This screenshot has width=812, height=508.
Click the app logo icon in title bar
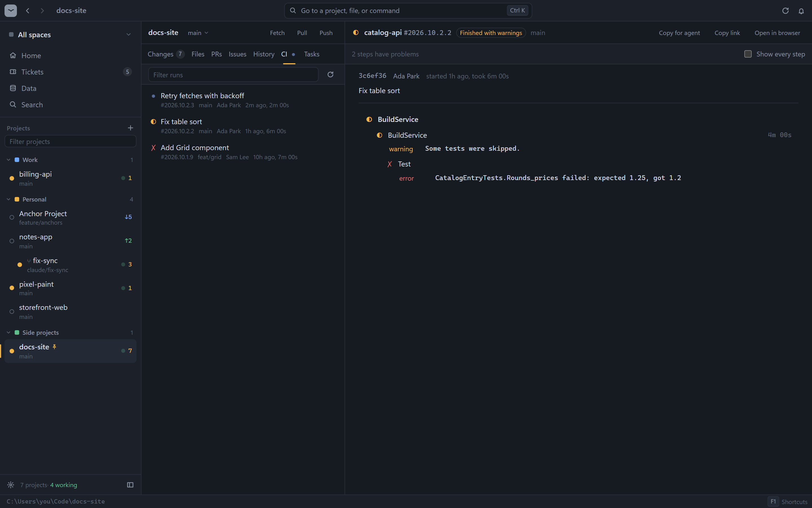[x=11, y=10]
